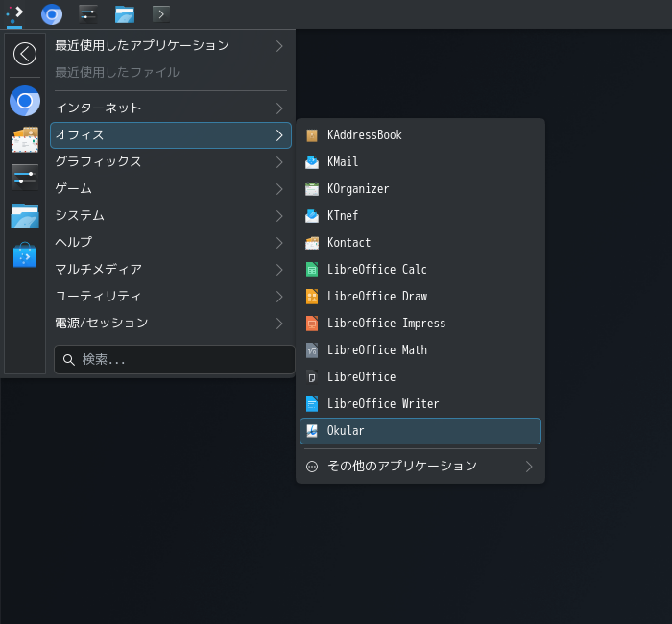Open the ユーティリティ category
Image resolution: width=672 pixels, height=624 pixels.
coord(171,297)
